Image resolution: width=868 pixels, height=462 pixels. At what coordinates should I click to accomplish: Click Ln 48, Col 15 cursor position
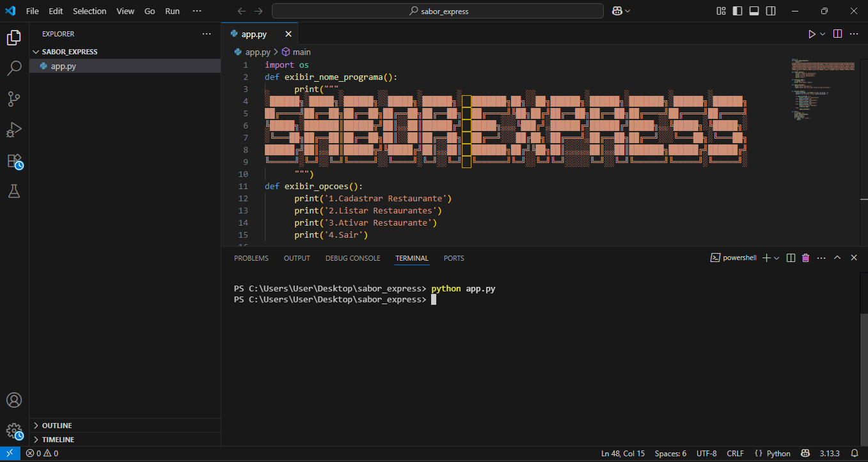tap(623, 454)
